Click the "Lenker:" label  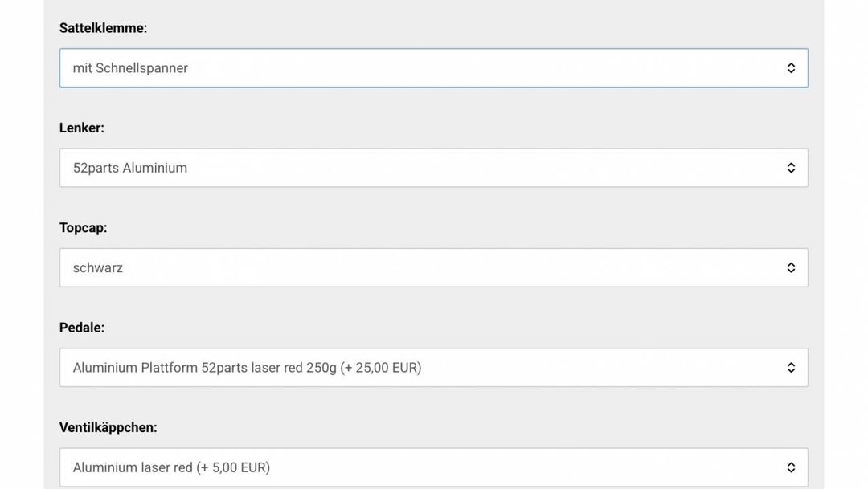(x=82, y=128)
